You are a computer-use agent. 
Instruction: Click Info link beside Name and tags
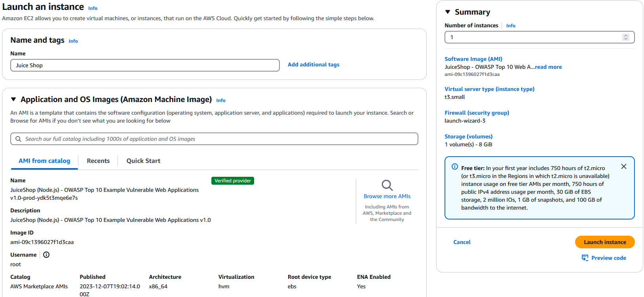click(x=73, y=41)
